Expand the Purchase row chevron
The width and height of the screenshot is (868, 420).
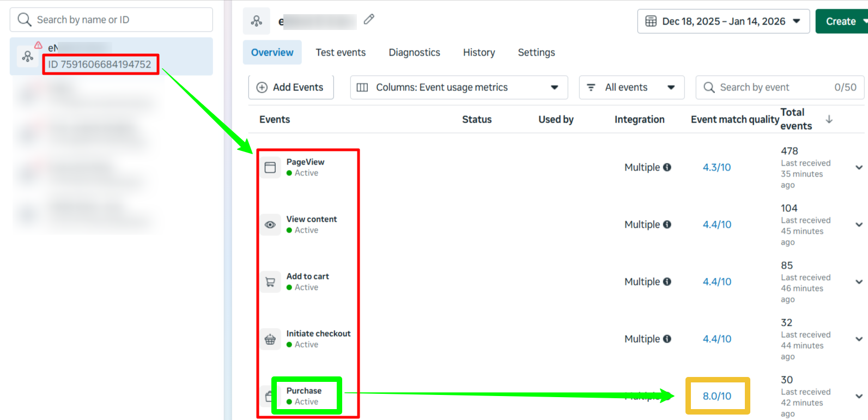[859, 396]
